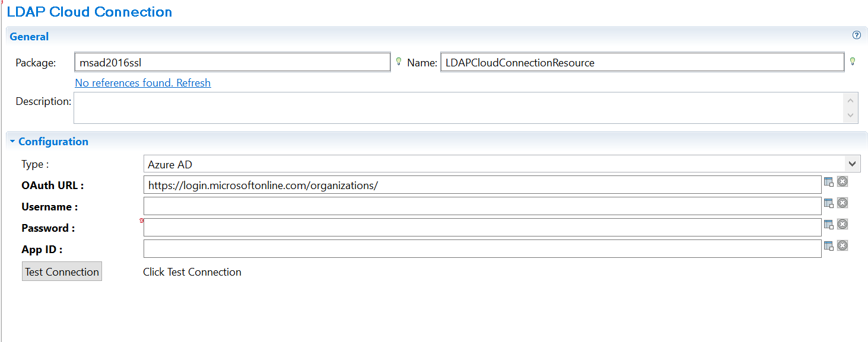This screenshot has width=868, height=342.
Task: Clear the OAuth URL binding icon
Action: tap(842, 182)
